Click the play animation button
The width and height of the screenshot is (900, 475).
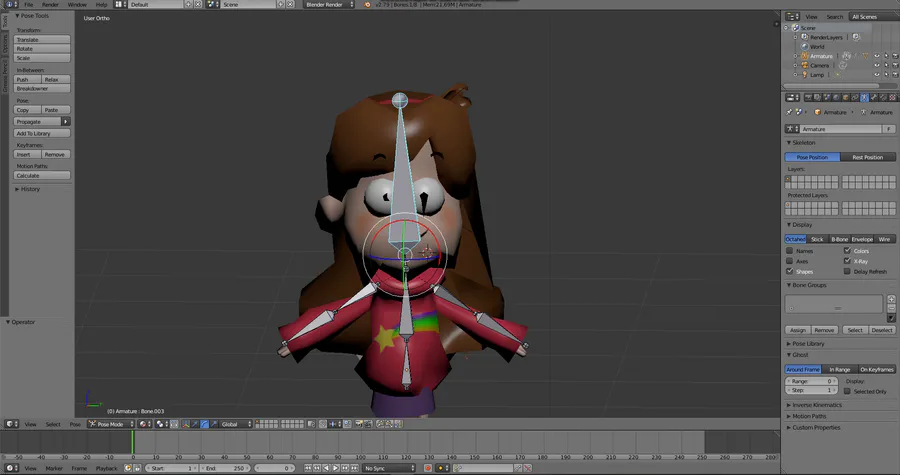(336, 468)
